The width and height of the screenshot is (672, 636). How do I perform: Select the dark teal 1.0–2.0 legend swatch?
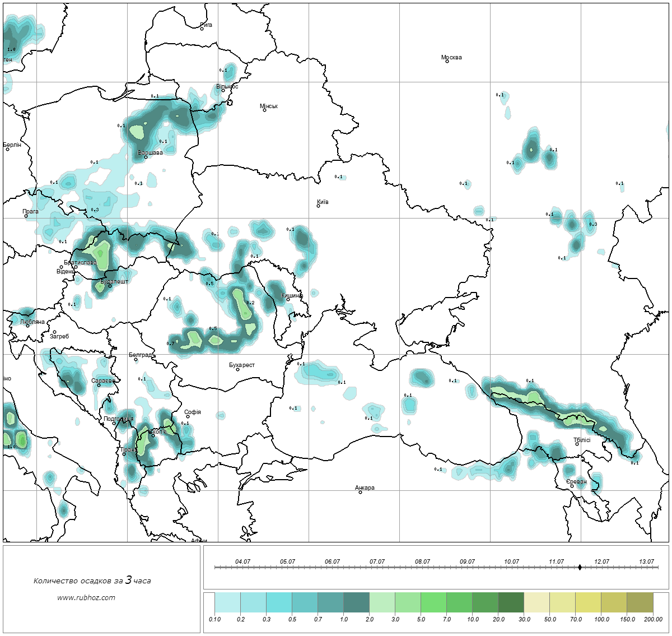click(356, 604)
